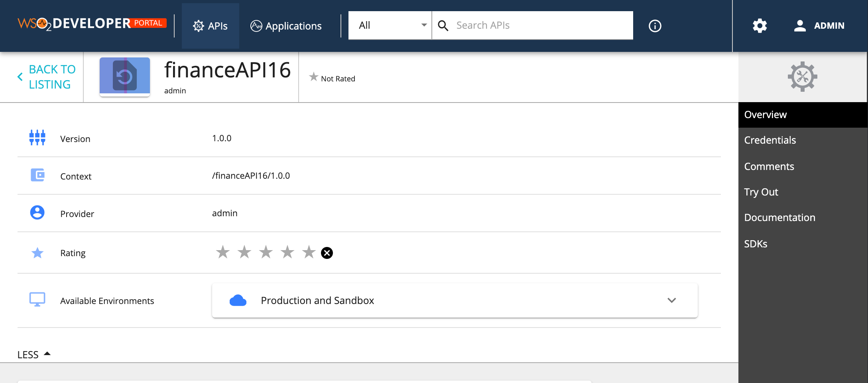The height and width of the screenshot is (383, 868).
Task: Click the financeAPI16 title text
Action: (227, 70)
